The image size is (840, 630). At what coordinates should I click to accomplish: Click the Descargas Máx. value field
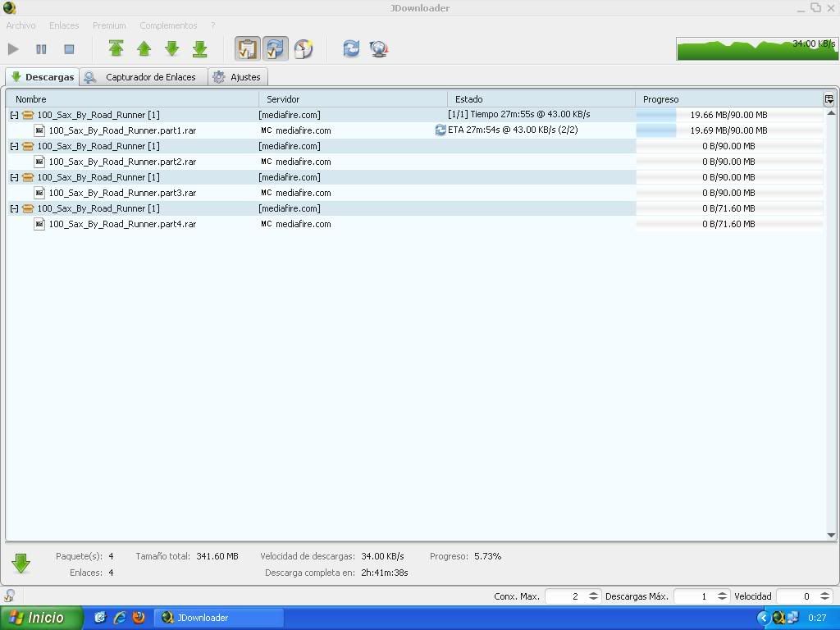point(695,596)
